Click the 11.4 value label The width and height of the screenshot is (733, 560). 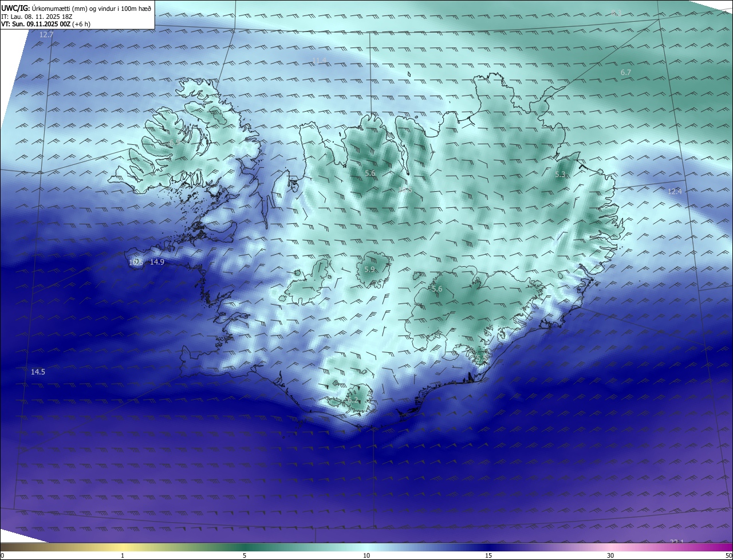319,61
